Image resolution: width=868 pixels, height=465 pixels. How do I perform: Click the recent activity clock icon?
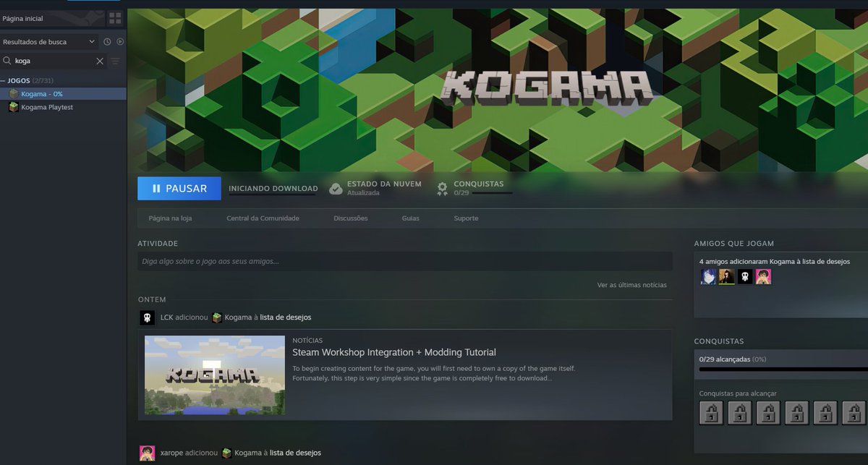pyautogui.click(x=107, y=42)
